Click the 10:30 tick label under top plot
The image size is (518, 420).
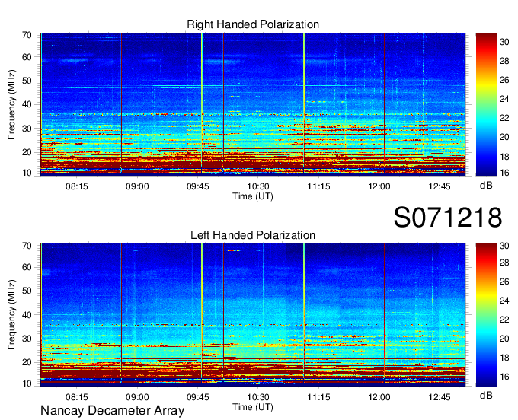258,186
